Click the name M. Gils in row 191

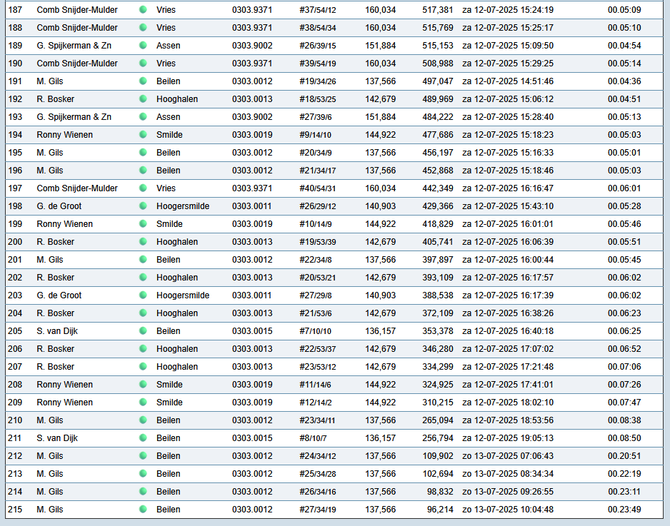[x=50, y=81]
